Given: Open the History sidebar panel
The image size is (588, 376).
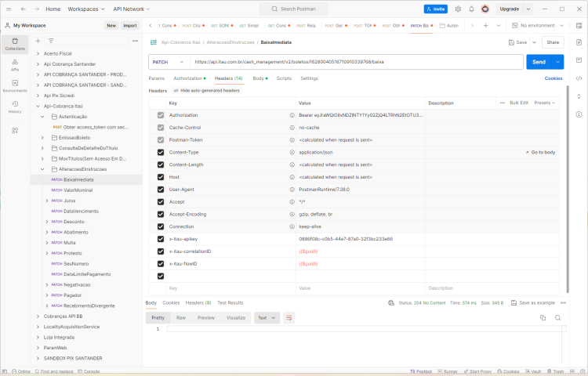Looking at the screenshot, I should pos(15,107).
